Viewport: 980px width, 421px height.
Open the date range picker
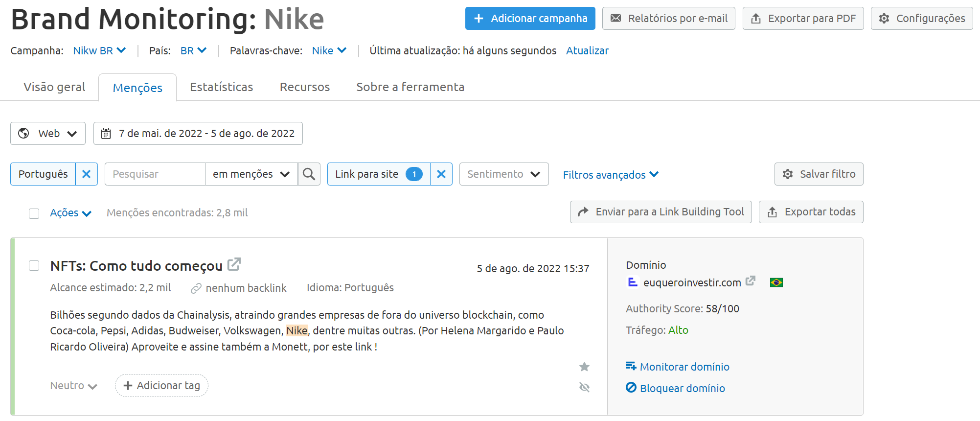pyautogui.click(x=198, y=134)
